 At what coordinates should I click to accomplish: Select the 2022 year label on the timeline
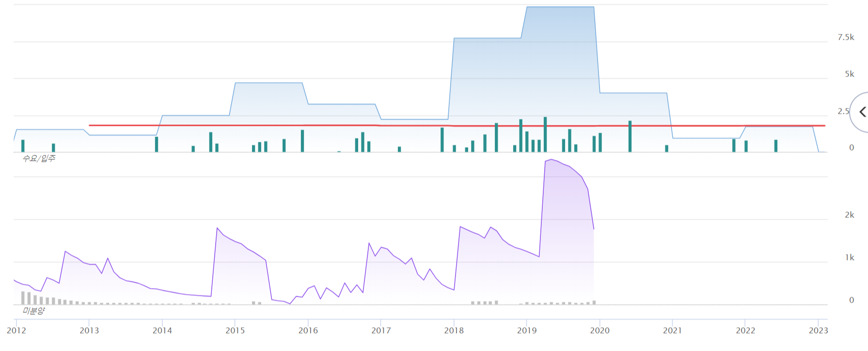[x=746, y=331]
